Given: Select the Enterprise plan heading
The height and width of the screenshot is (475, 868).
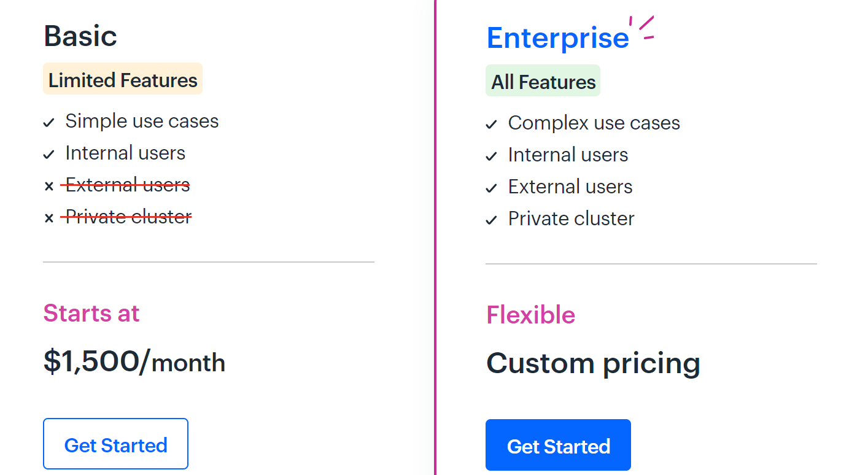Looking at the screenshot, I should click(x=557, y=37).
